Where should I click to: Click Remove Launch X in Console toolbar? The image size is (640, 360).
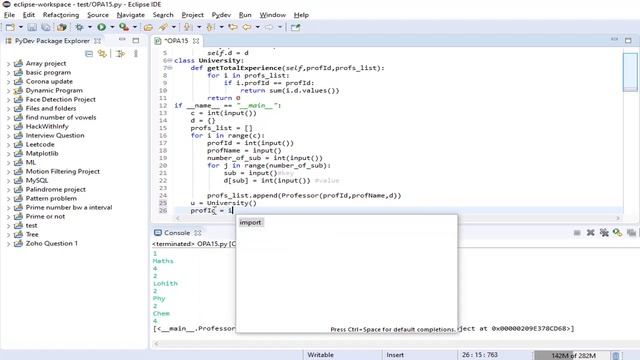point(591,233)
